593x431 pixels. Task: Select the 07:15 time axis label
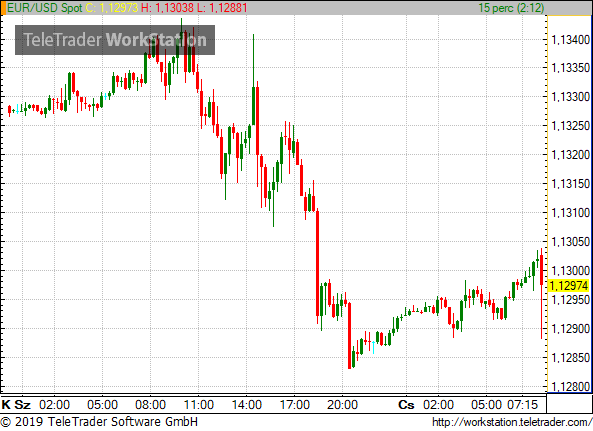[522, 405]
